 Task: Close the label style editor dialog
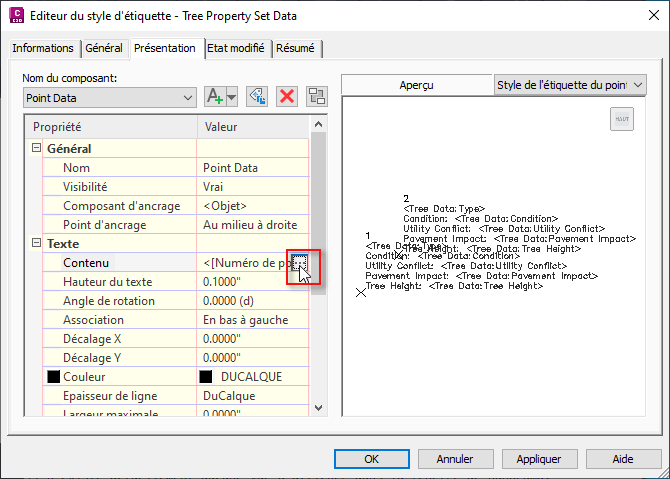654,15
